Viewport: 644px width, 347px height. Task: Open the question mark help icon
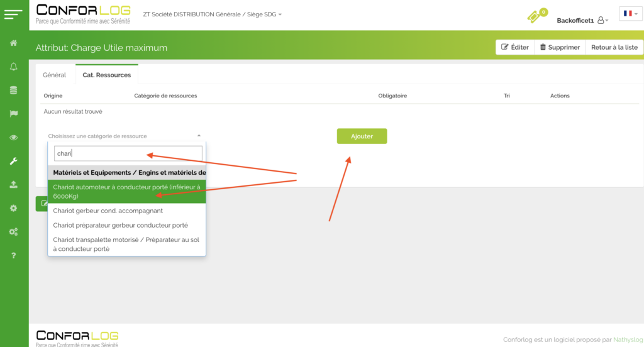coord(13,255)
